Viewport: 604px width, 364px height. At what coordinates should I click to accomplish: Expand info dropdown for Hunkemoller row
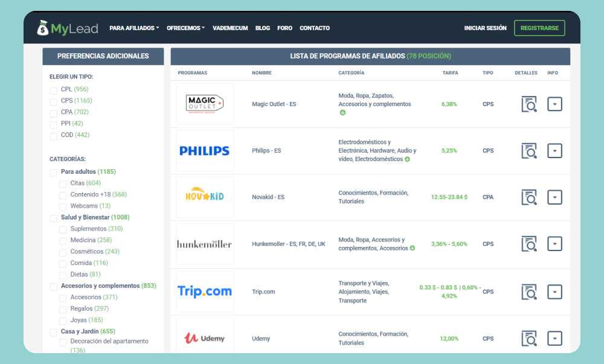click(x=554, y=243)
